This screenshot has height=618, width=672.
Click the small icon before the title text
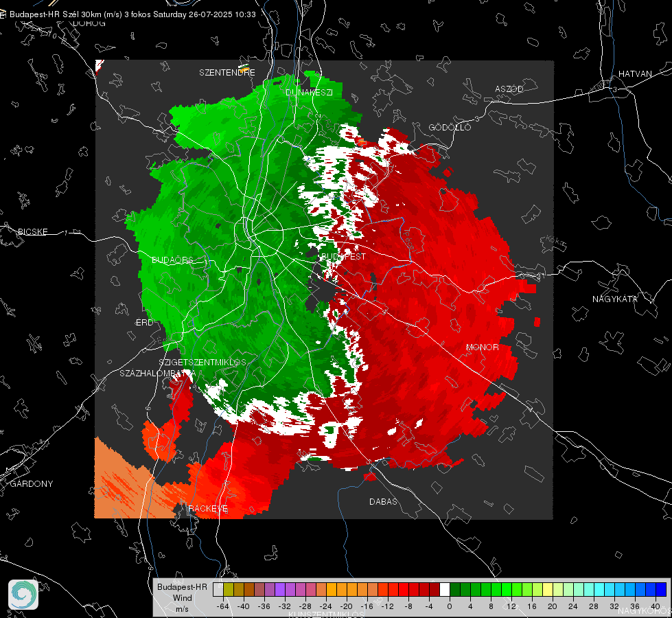(3, 14)
